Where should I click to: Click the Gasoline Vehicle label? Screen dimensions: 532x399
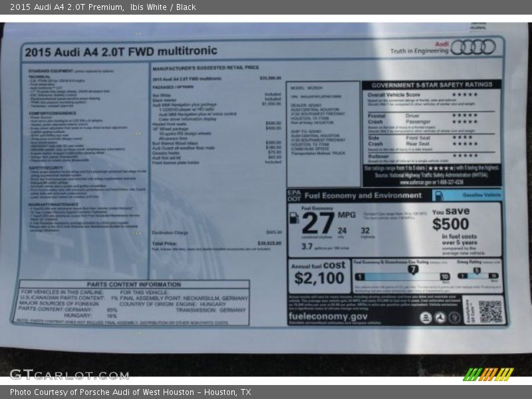[481, 195]
